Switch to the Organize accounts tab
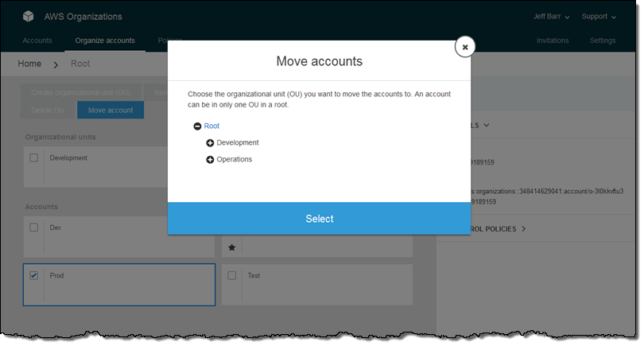The width and height of the screenshot is (644, 346). (105, 41)
